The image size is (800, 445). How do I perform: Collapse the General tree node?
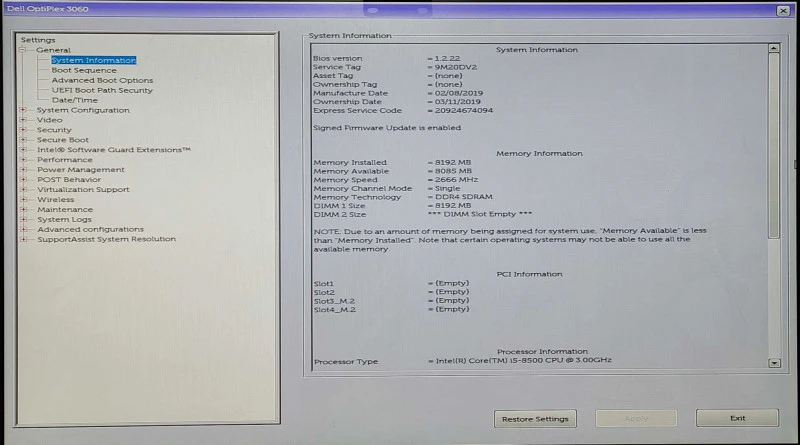[x=22, y=50]
